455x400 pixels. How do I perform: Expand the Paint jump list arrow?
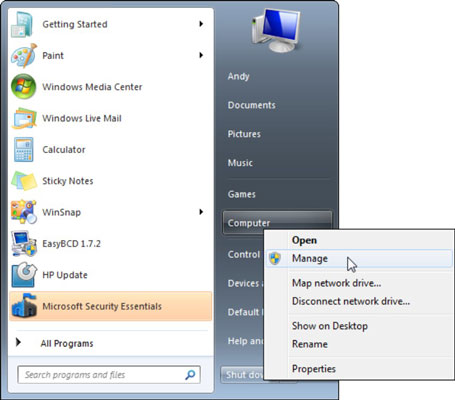pos(201,55)
